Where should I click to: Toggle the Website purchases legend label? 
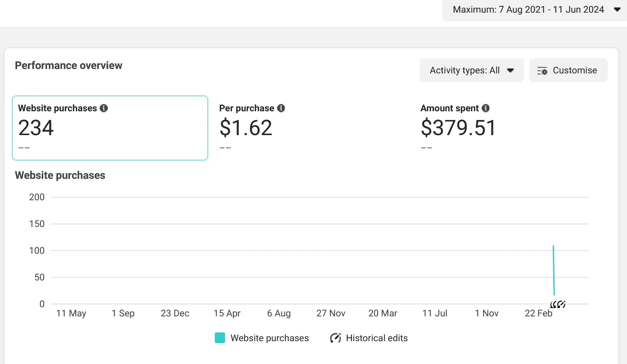point(269,338)
